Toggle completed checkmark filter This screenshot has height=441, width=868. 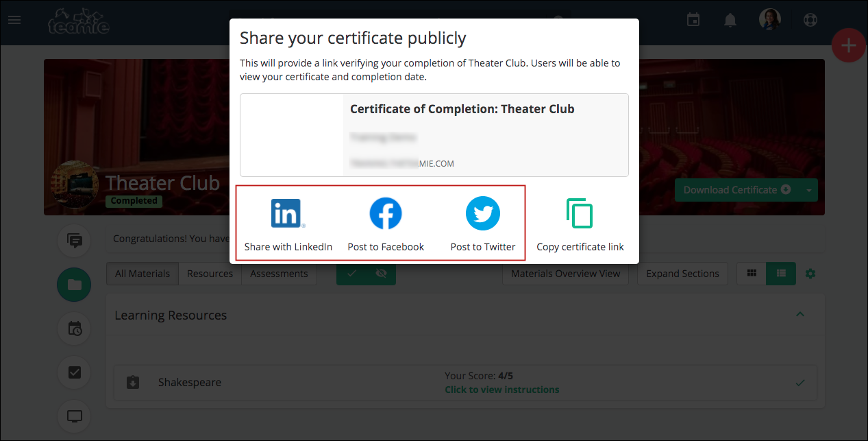tap(351, 273)
